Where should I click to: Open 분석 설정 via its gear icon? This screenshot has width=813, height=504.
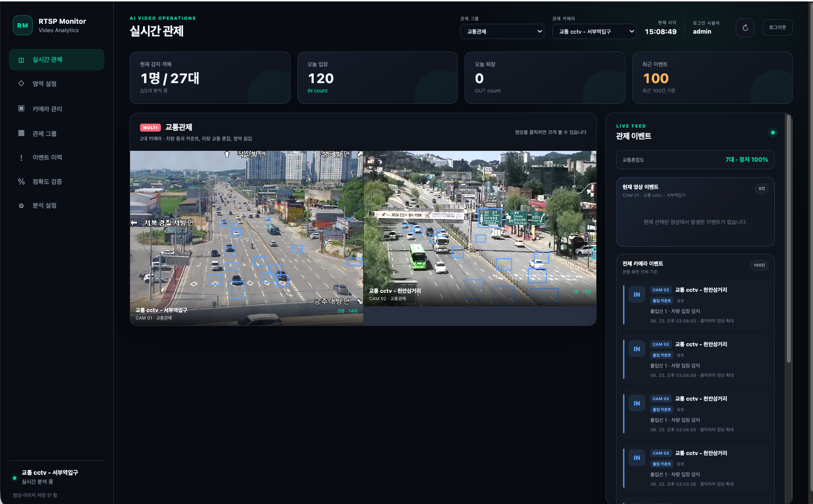click(x=21, y=206)
